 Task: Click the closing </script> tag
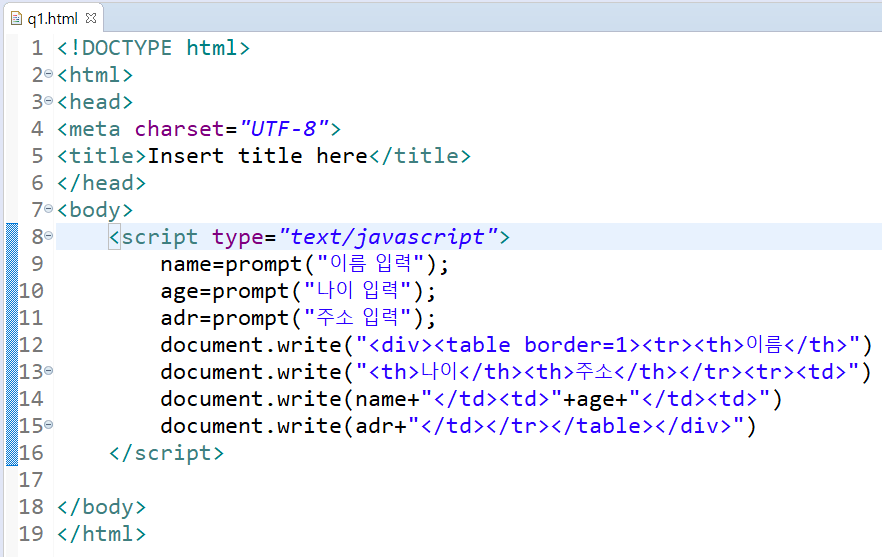[166, 453]
